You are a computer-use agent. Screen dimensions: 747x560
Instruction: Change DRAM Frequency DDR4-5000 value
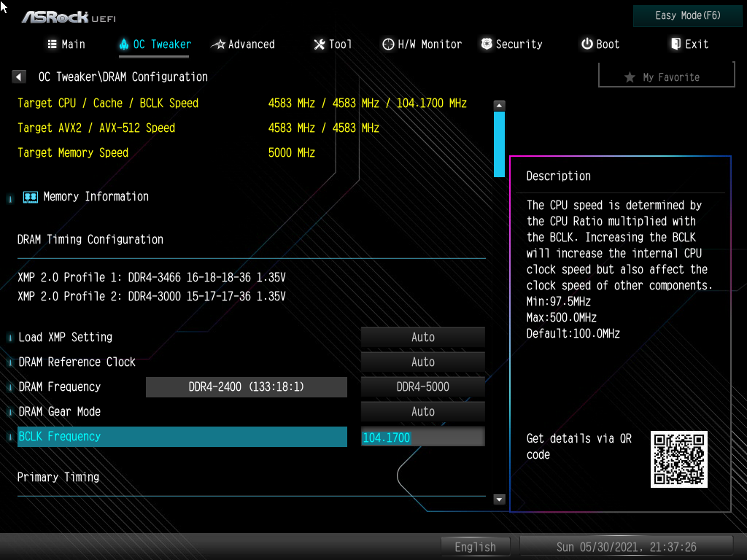422,387
